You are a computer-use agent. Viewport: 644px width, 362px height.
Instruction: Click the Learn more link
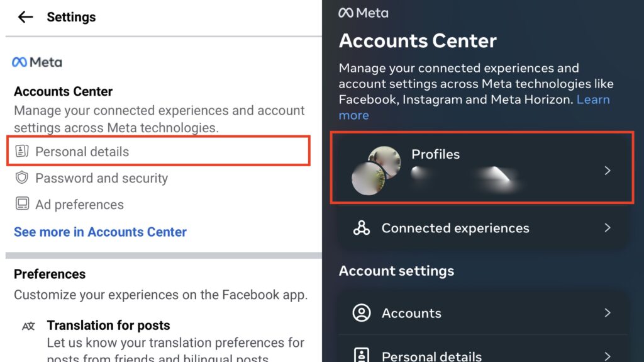592,99
